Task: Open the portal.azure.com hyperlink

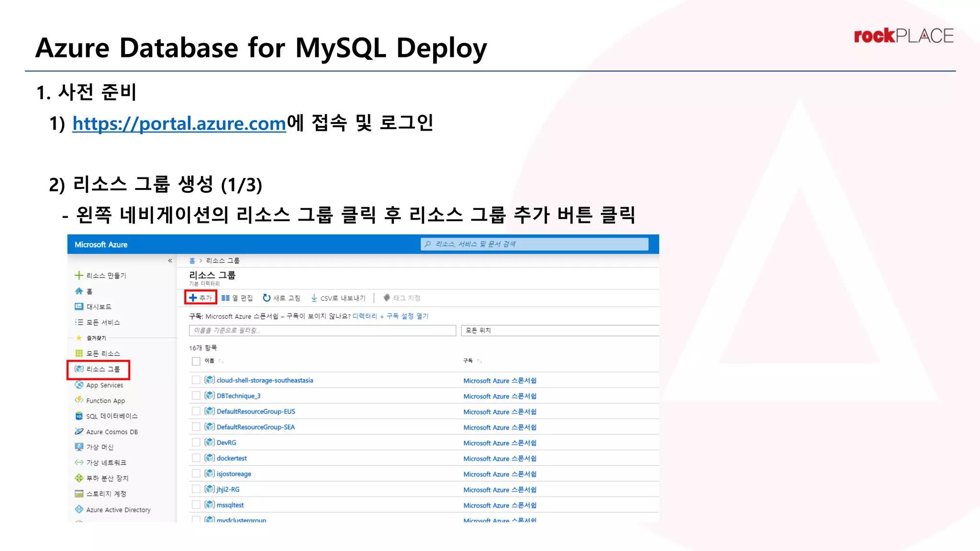Action: coord(179,123)
